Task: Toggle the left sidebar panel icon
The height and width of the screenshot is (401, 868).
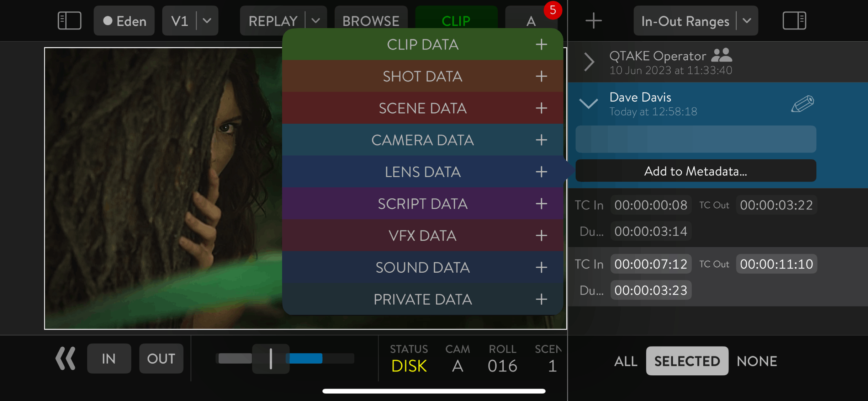Action: [x=69, y=21]
